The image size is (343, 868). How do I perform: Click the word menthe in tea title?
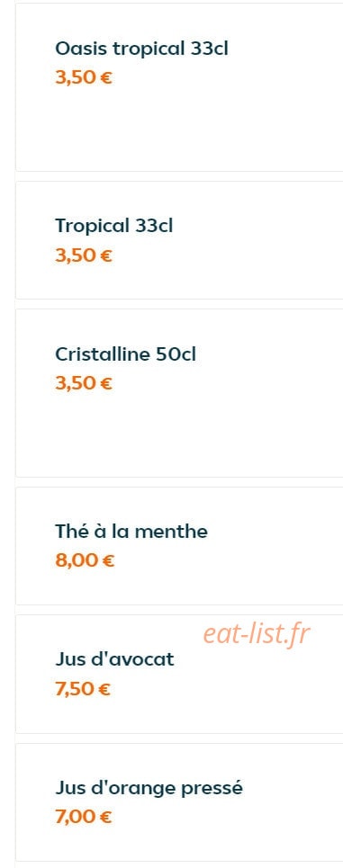171,532
